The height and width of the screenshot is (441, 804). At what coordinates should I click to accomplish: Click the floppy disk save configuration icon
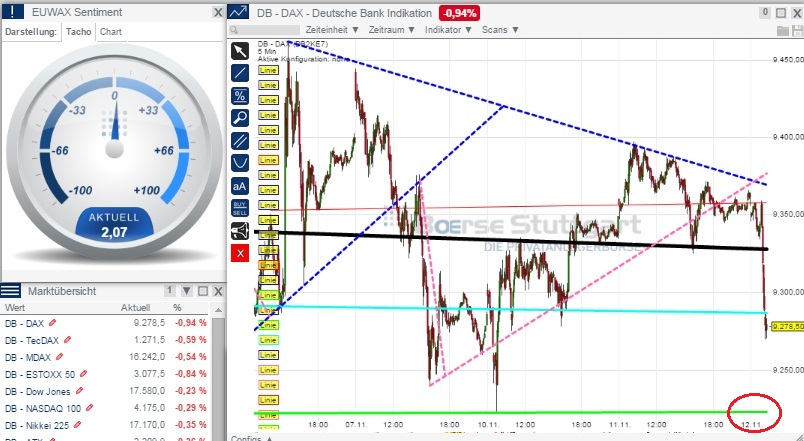point(797,31)
